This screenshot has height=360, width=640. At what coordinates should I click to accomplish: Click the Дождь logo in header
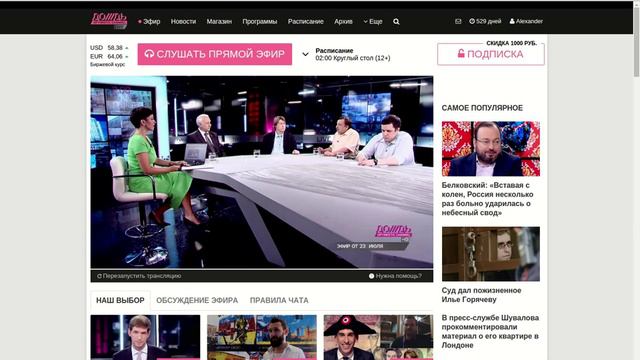(109, 20)
